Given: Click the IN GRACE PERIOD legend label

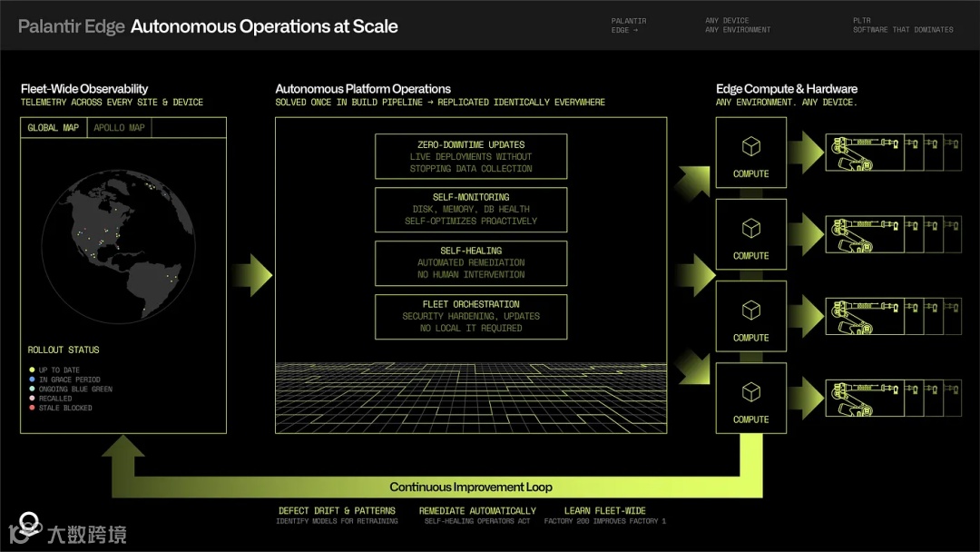Looking at the screenshot, I should pos(69,379).
